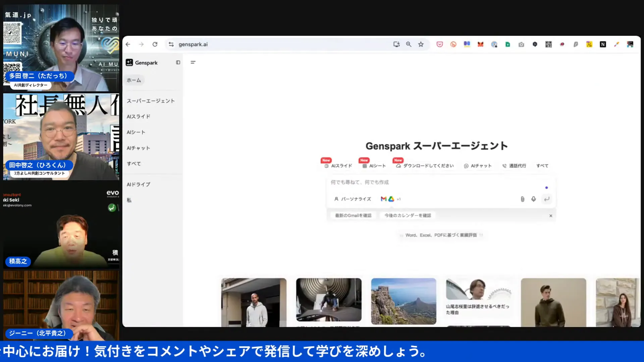Open the color picker eyedropper extension
Image resolution: width=644 pixels, height=362 pixels.
616,44
